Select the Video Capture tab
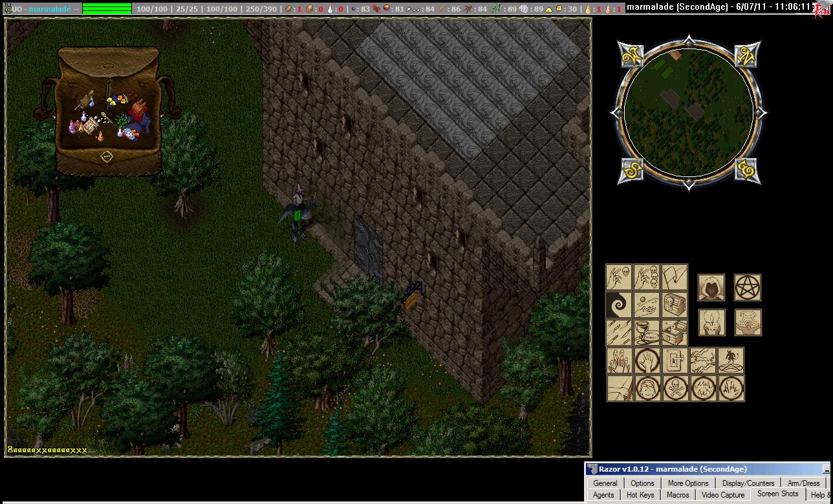This screenshot has width=833, height=504. click(723, 495)
